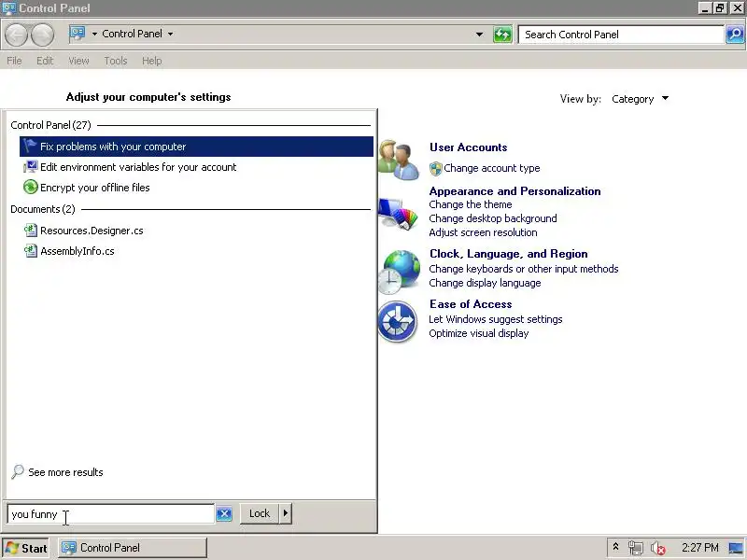Click the green Refresh button
The image size is (747, 560).
click(502, 35)
